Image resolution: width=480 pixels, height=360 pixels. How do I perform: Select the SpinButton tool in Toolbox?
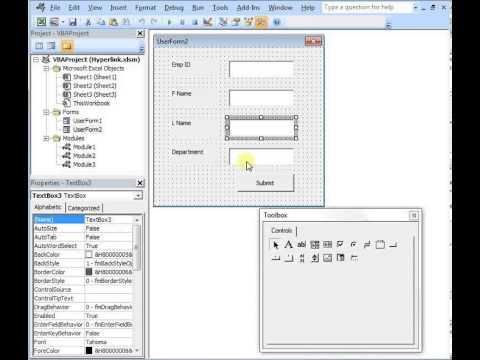(x=314, y=258)
